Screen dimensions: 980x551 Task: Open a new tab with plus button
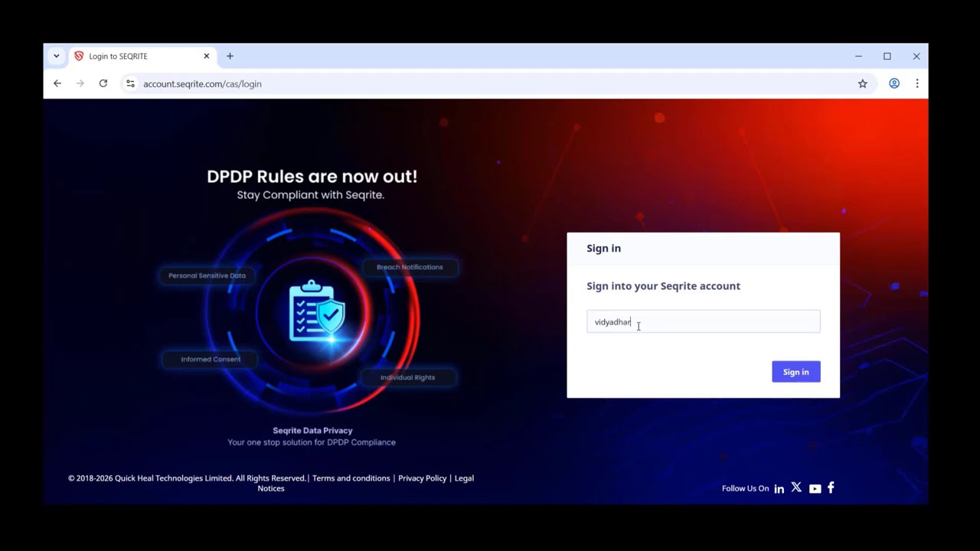[230, 56]
